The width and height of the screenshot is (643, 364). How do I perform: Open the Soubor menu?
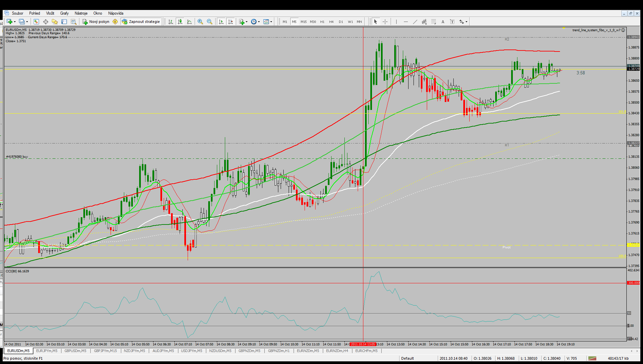pos(18,13)
